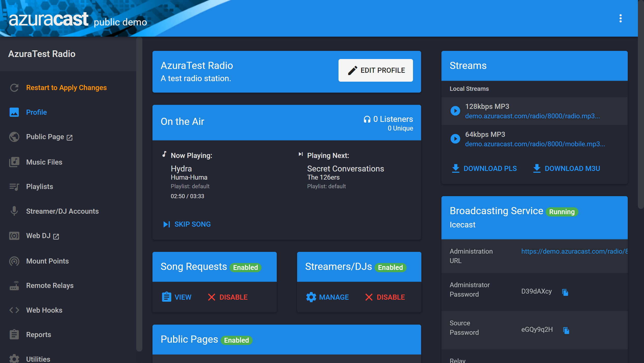Disable Song Requests
The image size is (644, 363).
tap(228, 297)
